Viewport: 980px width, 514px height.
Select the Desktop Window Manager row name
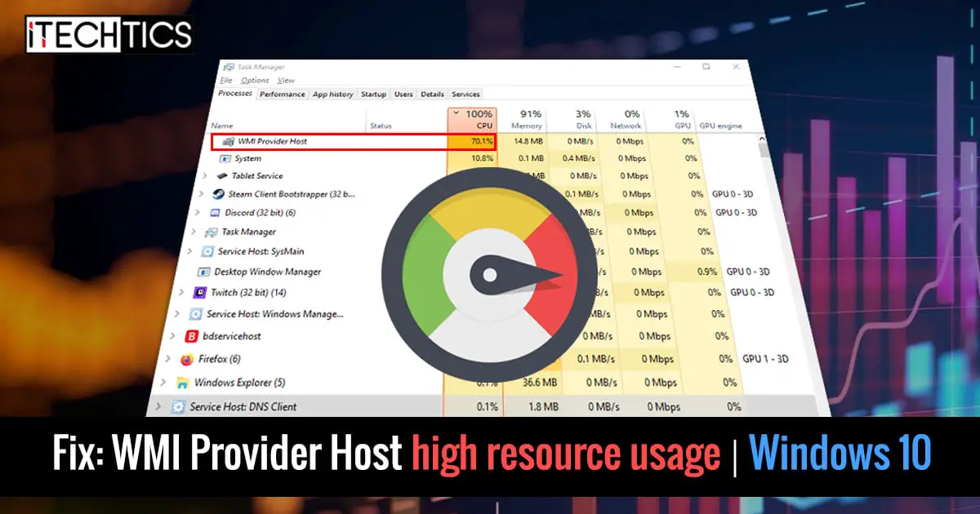(268, 272)
